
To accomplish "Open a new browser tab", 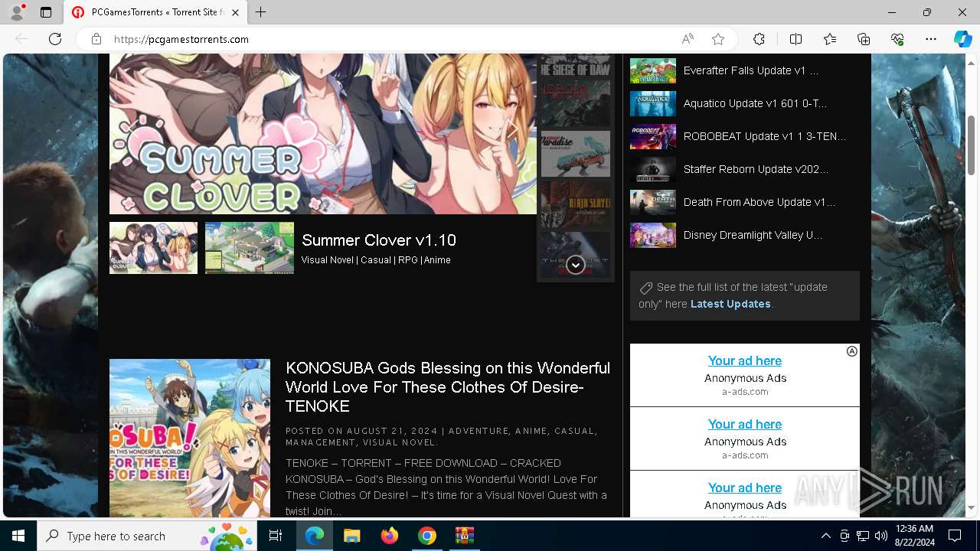I will pos(261,12).
